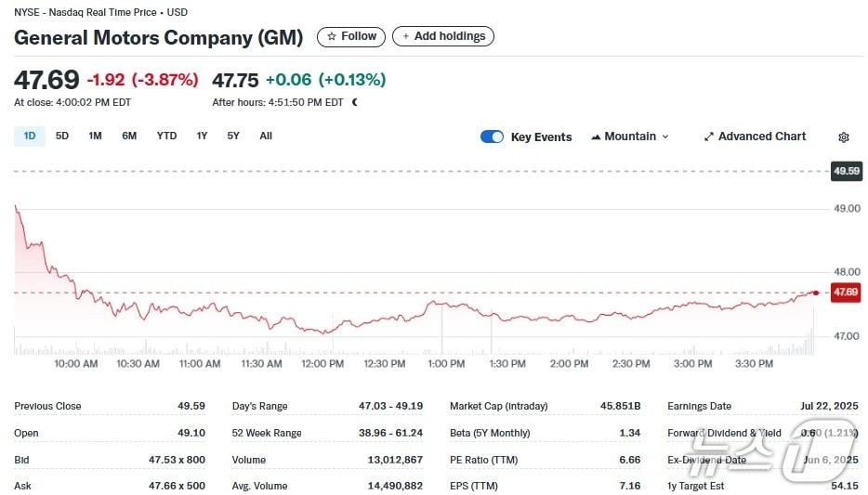Screen dimensions: 868x495
Task: Show the 5Y chart range
Action: tap(233, 136)
